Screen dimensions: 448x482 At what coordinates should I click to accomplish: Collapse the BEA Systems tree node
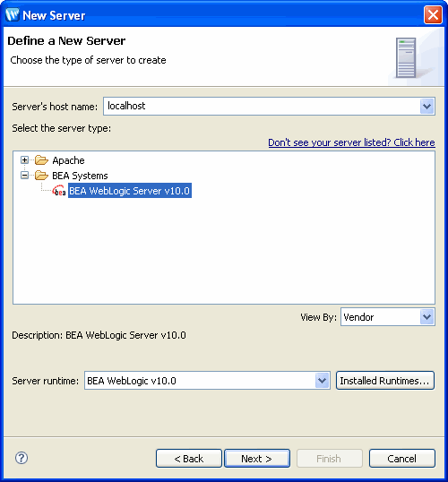coord(24,176)
